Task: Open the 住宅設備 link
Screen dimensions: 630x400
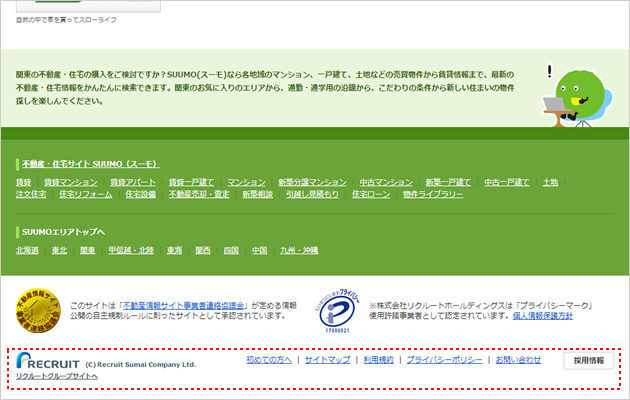Action: pos(140,194)
